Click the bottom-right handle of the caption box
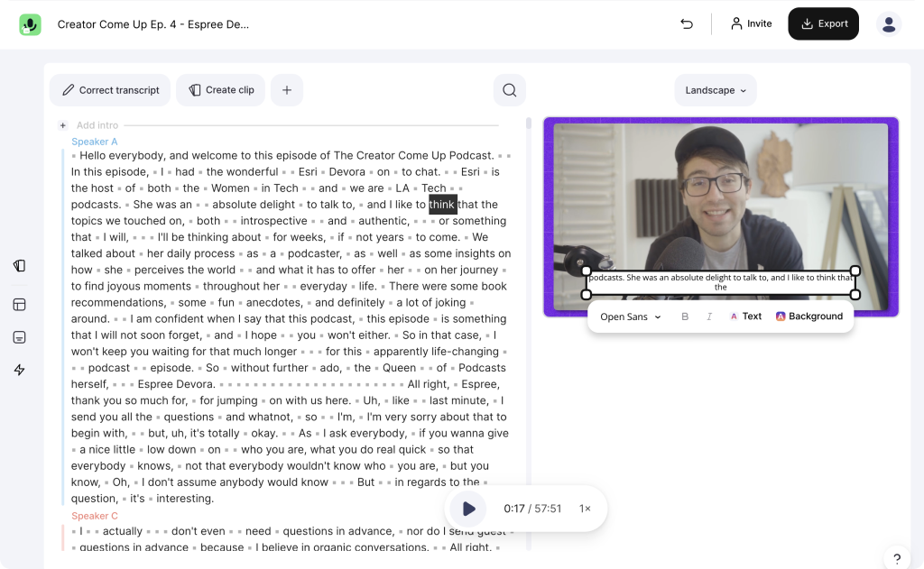This screenshot has height=569, width=924. [855, 294]
